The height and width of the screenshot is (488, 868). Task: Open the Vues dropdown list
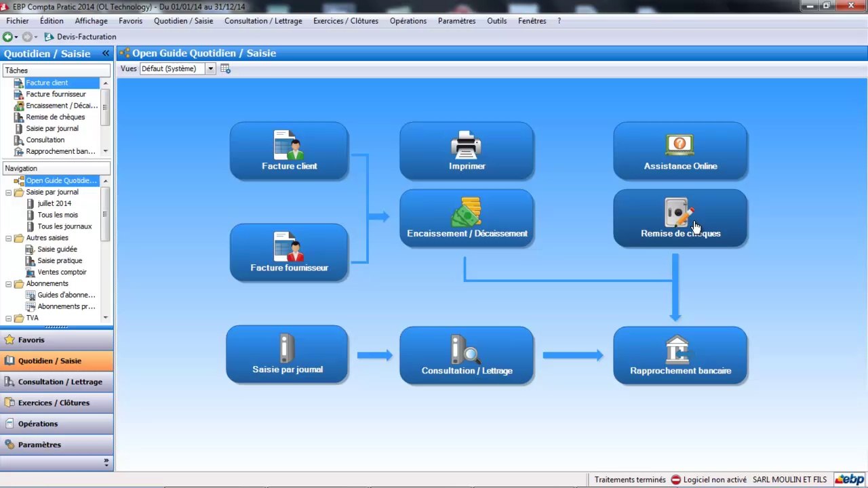pos(211,68)
